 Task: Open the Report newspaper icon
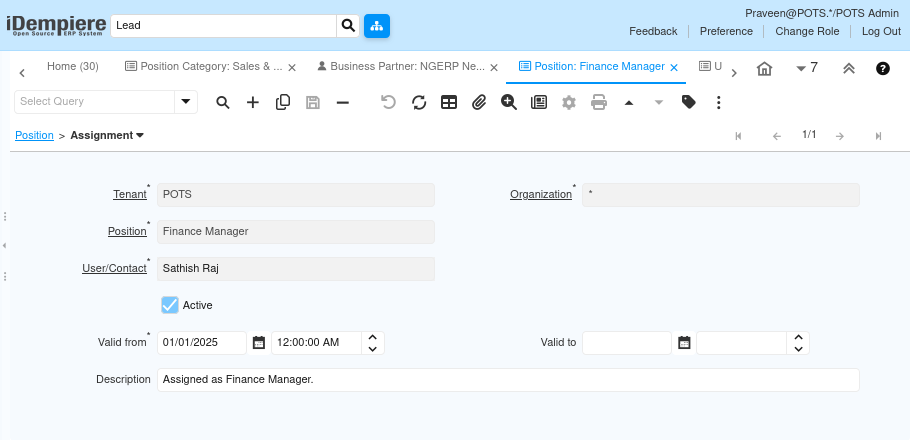[539, 103]
